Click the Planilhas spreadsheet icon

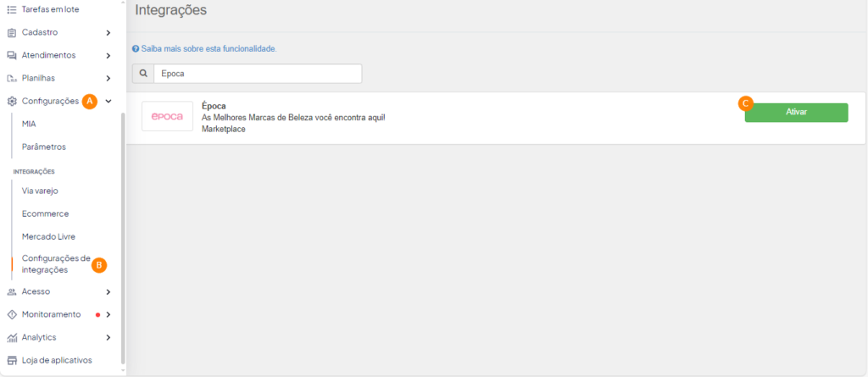pyautogui.click(x=11, y=79)
